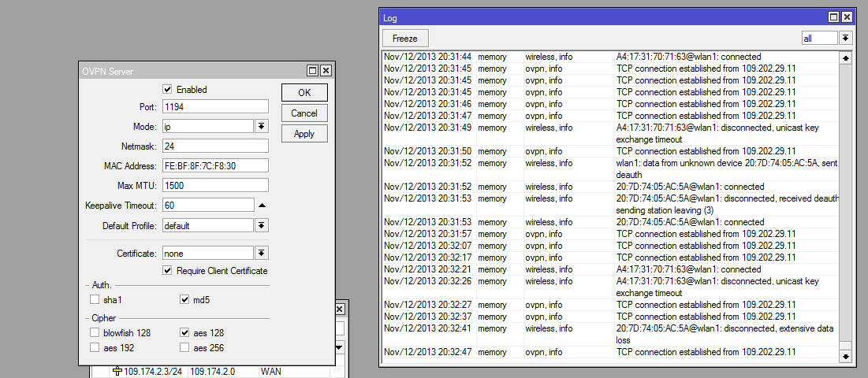The image size is (868, 378).
Task: Click the MAC Address input field
Action: point(215,166)
